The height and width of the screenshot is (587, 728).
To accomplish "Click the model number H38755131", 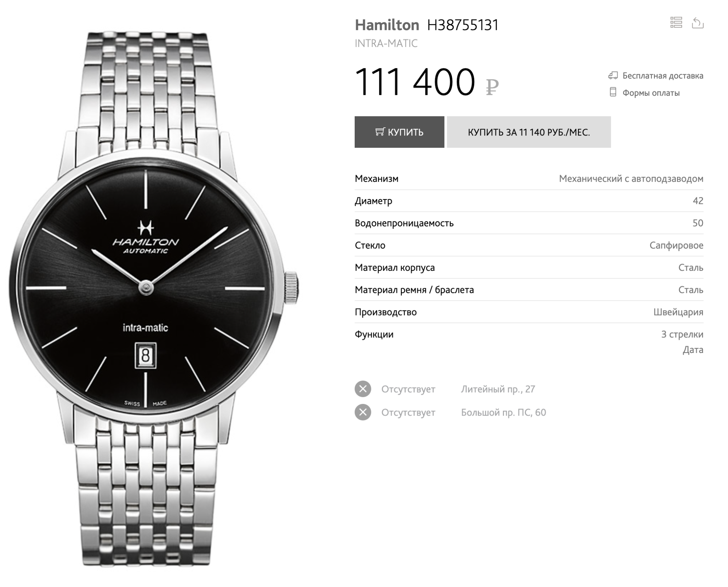I will (463, 25).
